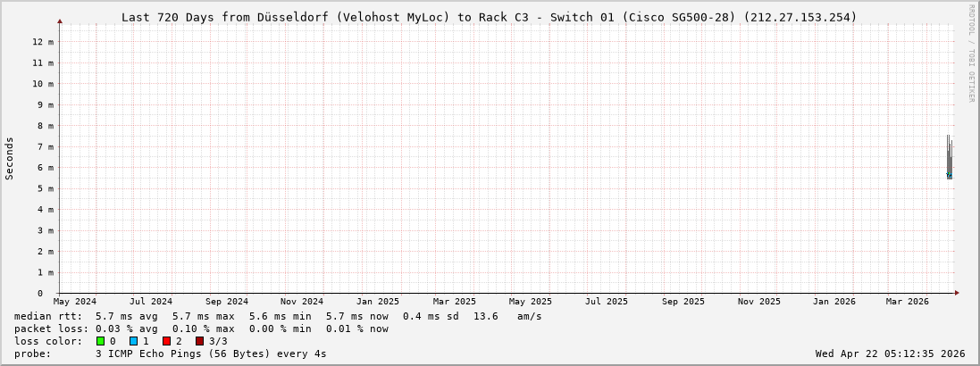980x366 pixels.
Task: Click the RRDTOOL / TOBI OETIKER watermark
Action: click(x=971, y=54)
